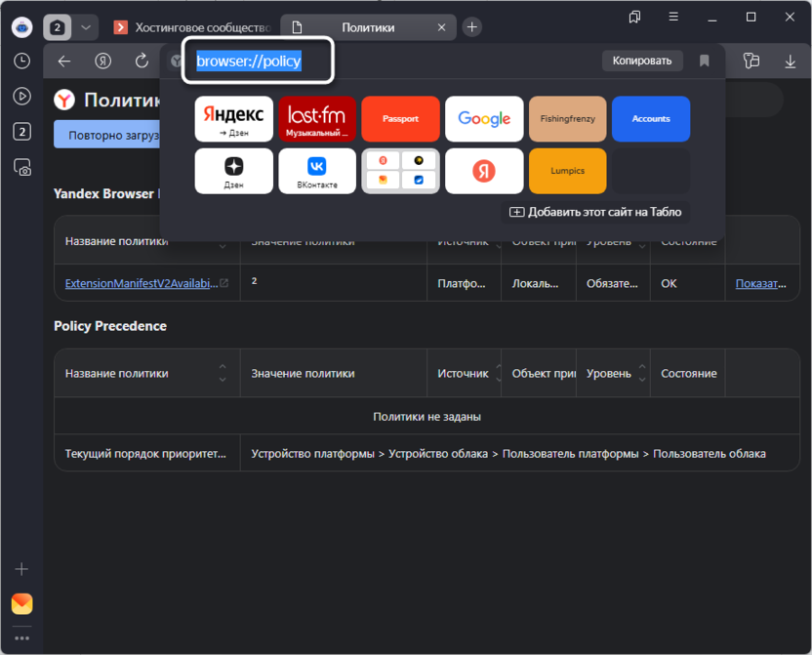
Task: Open extensions icon right of address bar
Action: [x=751, y=61]
